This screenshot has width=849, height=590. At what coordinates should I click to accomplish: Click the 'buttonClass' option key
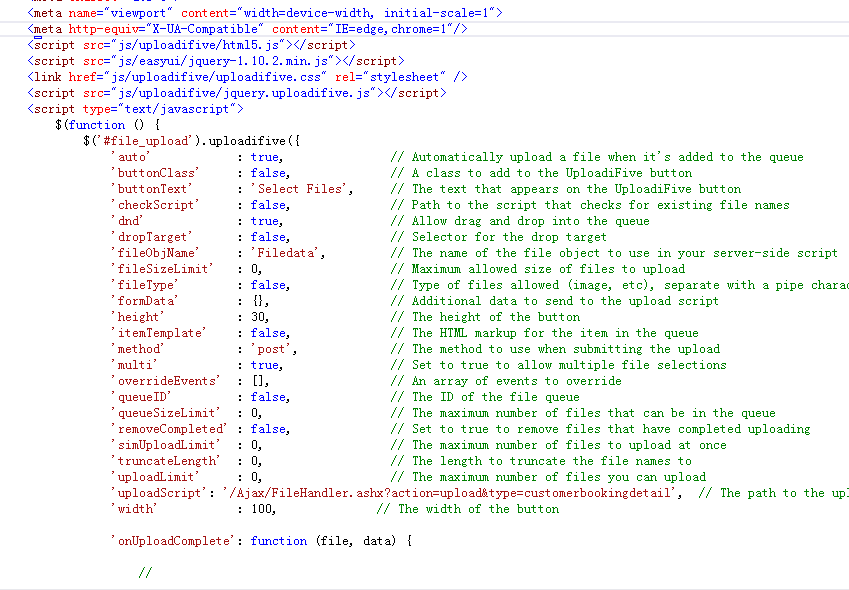(155, 173)
